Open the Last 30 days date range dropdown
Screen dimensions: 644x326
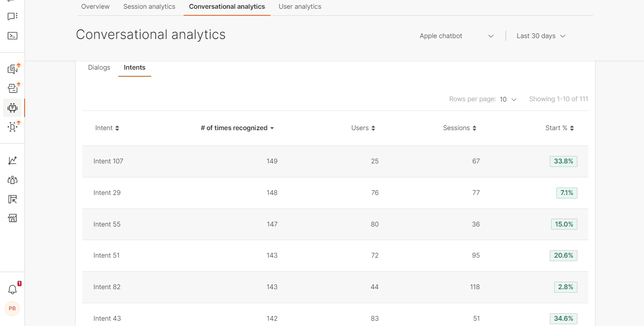541,36
